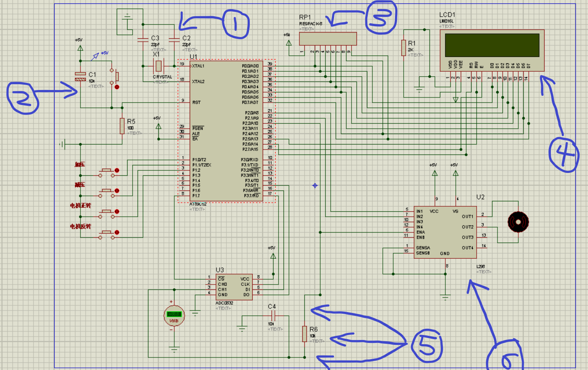Click the RESPACK-8 part name text
The image size is (588, 370).
(311, 24)
